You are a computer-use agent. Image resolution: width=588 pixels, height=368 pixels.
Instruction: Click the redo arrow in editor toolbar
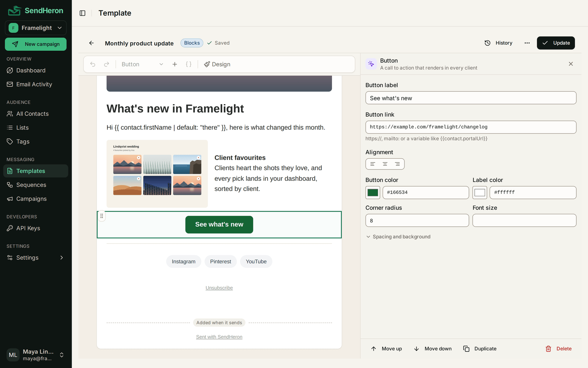[x=107, y=64]
